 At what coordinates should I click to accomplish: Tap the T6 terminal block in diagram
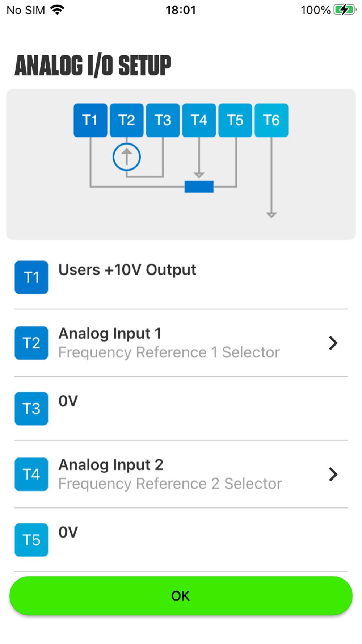(271, 120)
